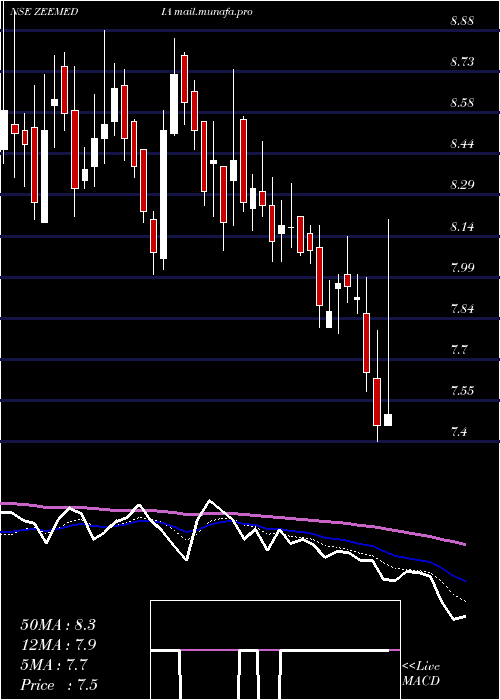Image resolution: width=500 pixels, height=700 pixels.
Task: Click the 12MA : 7.9 value
Action: pos(59,645)
